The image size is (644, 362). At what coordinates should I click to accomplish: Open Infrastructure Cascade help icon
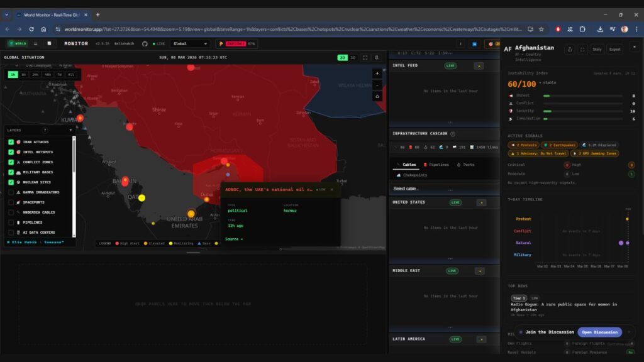[453, 134]
